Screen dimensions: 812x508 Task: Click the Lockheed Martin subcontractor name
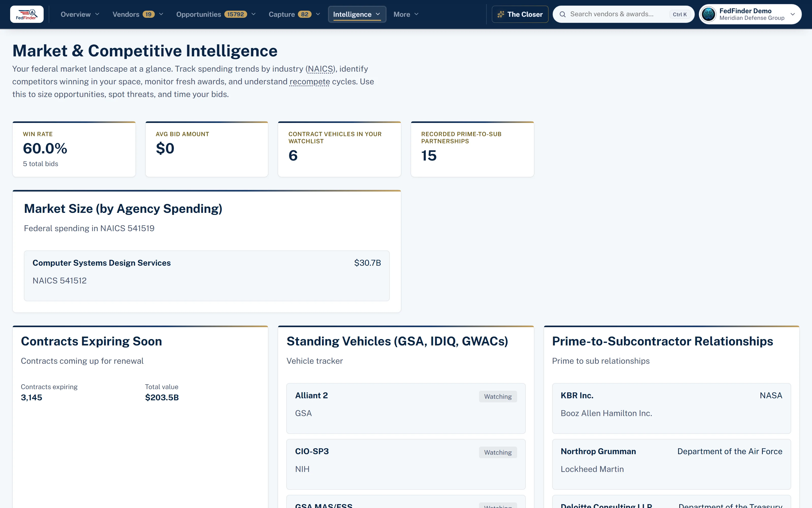[592, 469]
